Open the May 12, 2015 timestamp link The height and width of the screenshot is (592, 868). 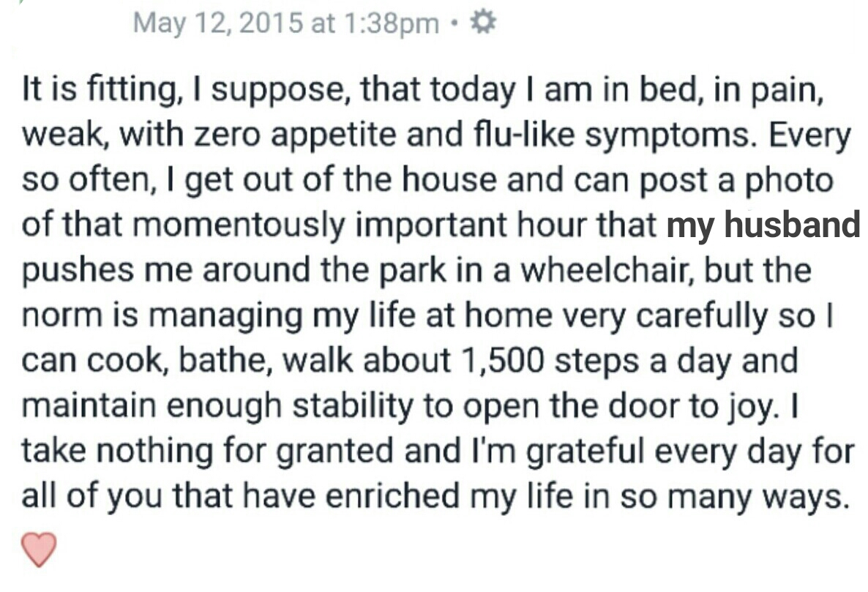pos(285,24)
